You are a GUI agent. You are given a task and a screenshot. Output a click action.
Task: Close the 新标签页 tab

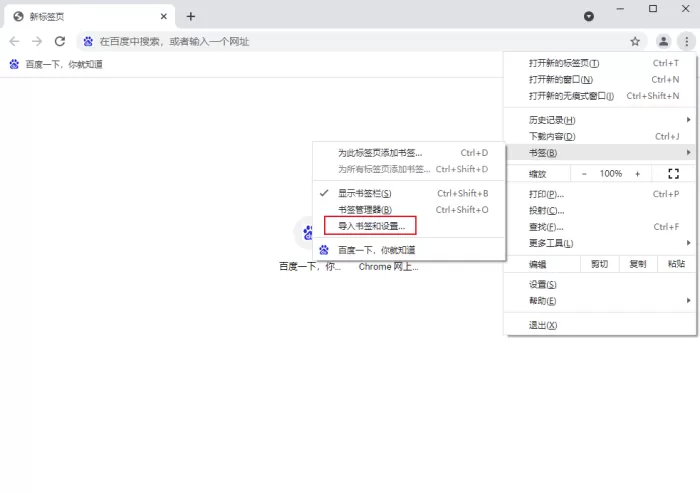coord(163,17)
